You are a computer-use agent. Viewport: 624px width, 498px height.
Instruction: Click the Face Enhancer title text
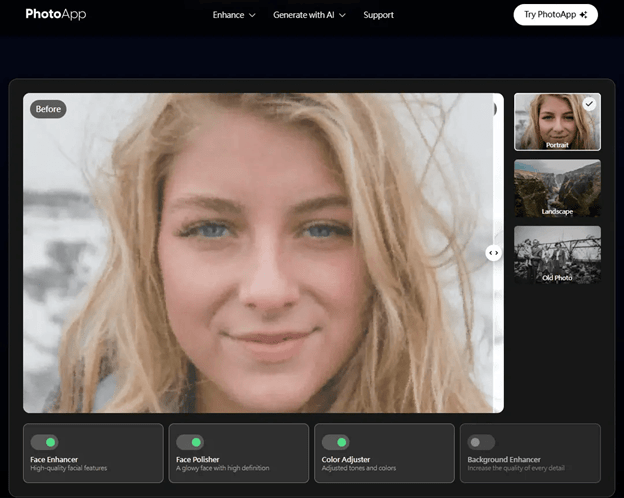coord(54,459)
